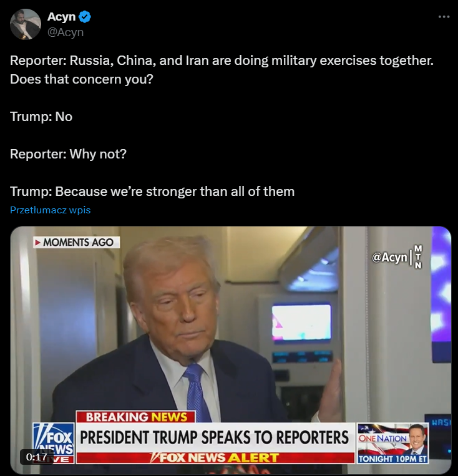Open the three-dot more options menu
This screenshot has height=476, width=458.
point(444,17)
